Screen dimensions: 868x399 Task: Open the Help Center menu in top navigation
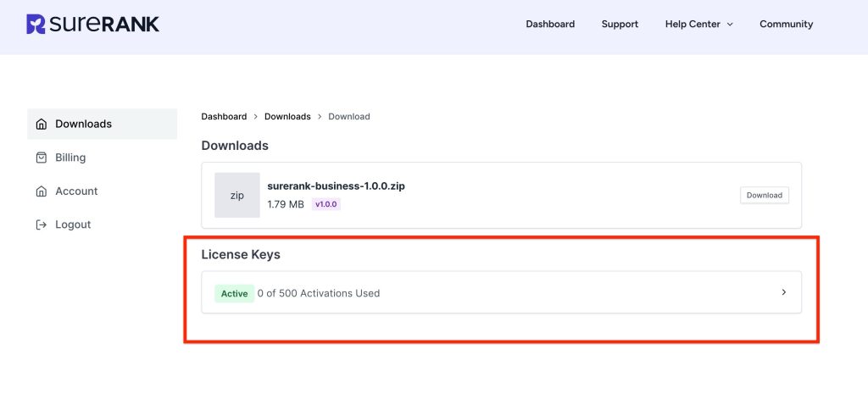click(693, 24)
